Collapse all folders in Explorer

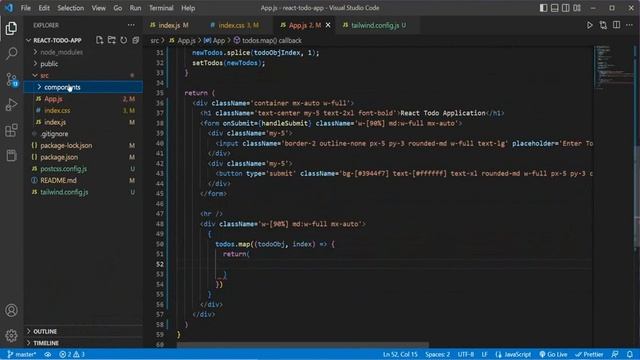click(136, 40)
